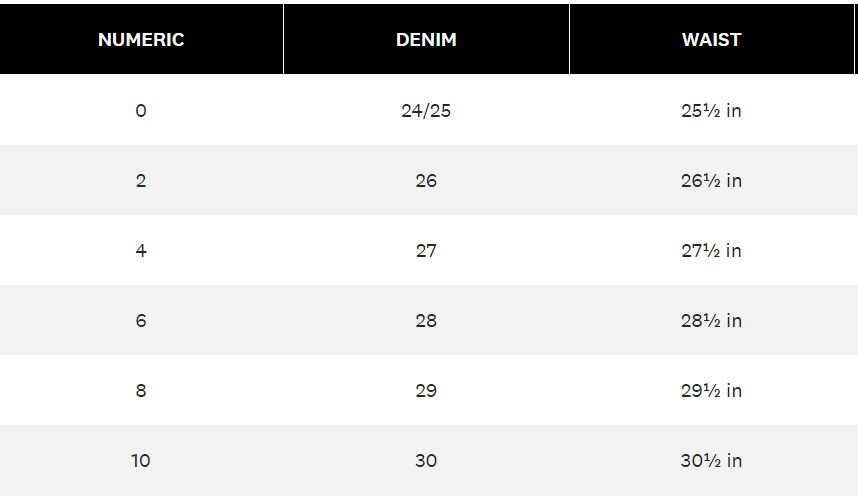This screenshot has height=498, width=858.
Task: Click the 30½ in waist measurement
Action: tap(711, 461)
